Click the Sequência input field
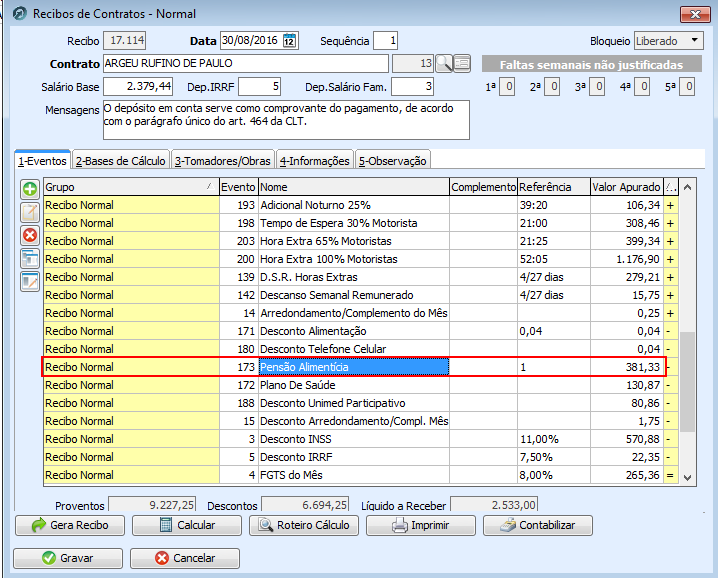 click(x=386, y=41)
